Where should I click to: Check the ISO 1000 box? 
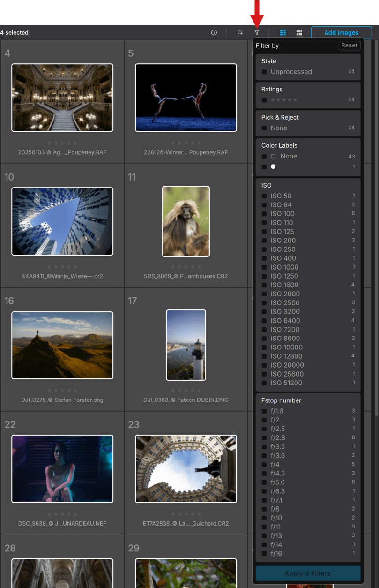(264, 267)
